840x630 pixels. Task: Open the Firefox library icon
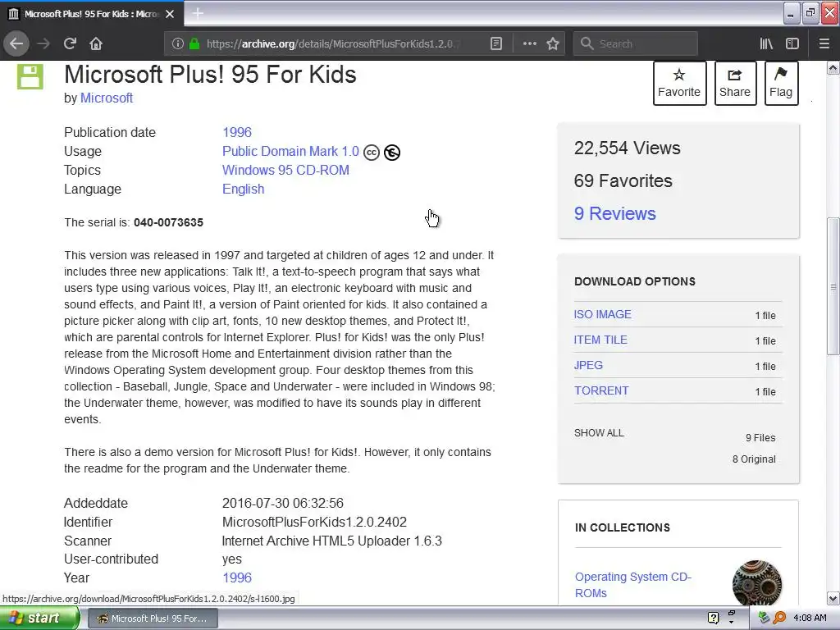tap(766, 44)
